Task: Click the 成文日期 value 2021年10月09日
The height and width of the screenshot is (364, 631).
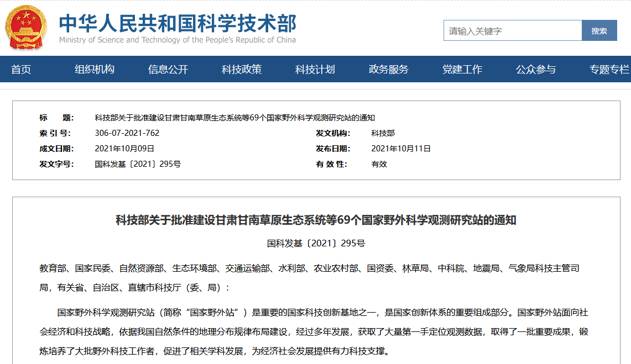Action: (124, 149)
